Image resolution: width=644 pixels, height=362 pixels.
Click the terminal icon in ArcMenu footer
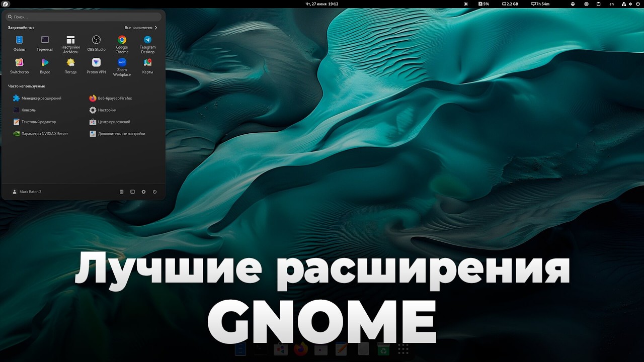[x=132, y=192]
